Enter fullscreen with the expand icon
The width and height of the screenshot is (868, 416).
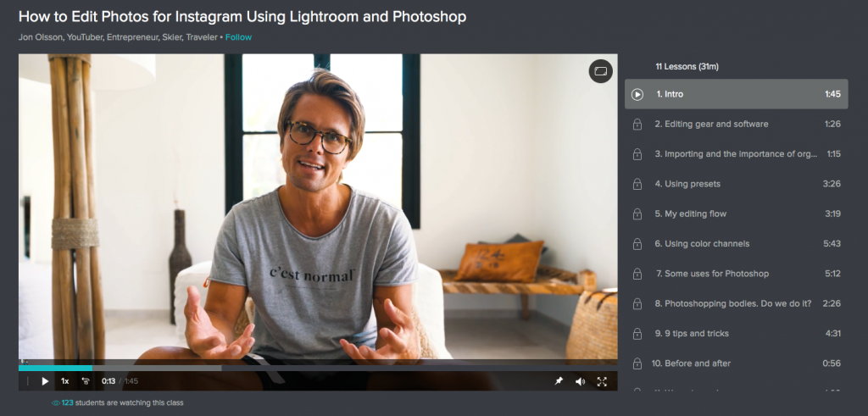(x=602, y=381)
